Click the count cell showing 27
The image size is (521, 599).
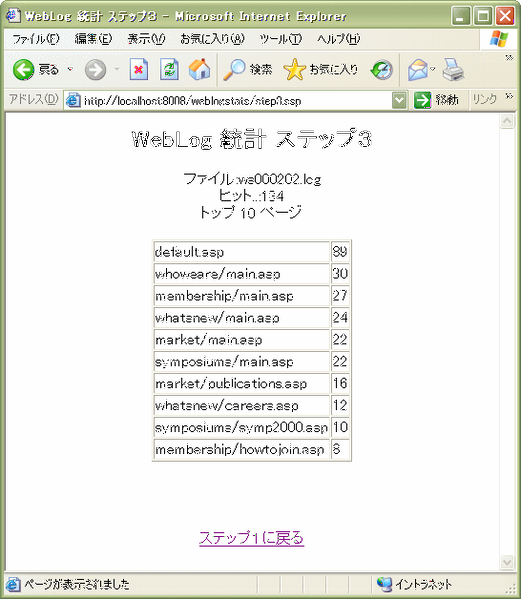point(340,296)
